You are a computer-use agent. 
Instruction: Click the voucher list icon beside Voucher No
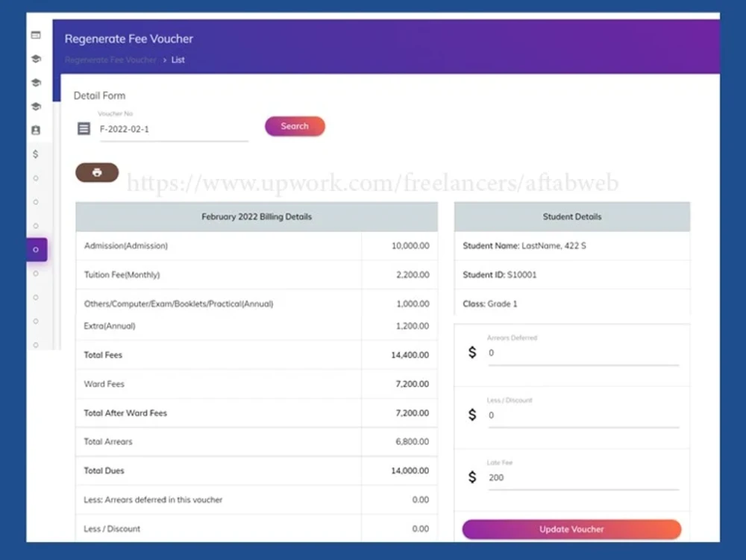(84, 128)
